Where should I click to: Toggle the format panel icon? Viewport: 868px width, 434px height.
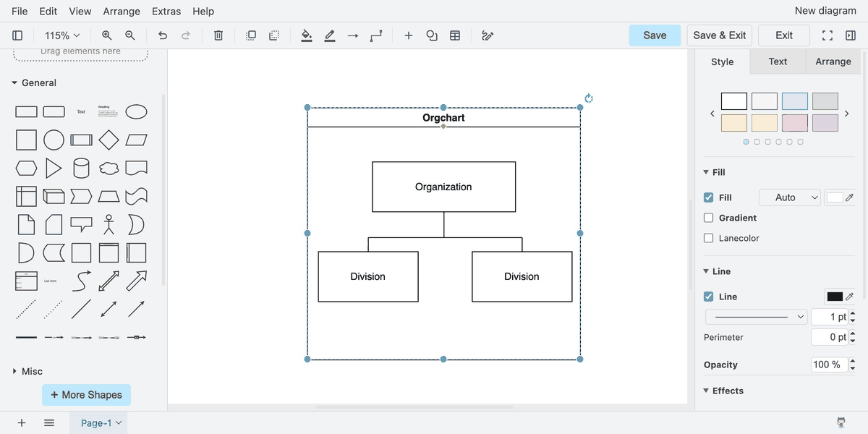851,35
